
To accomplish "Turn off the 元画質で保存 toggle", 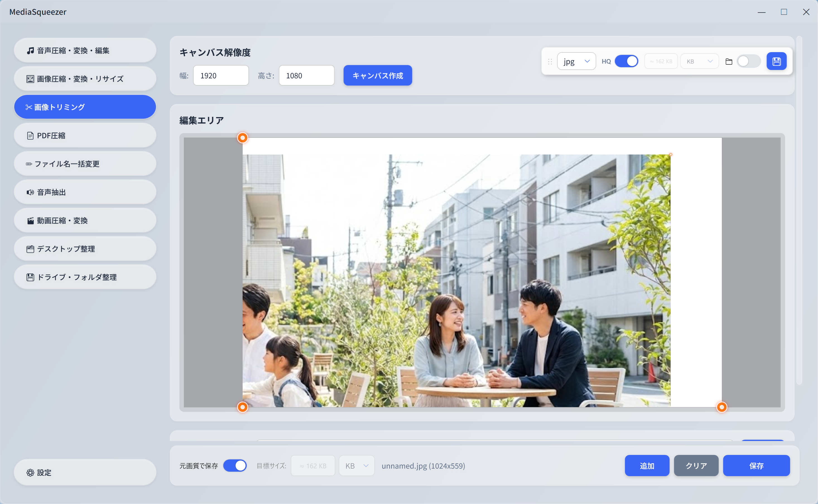I will tap(235, 465).
